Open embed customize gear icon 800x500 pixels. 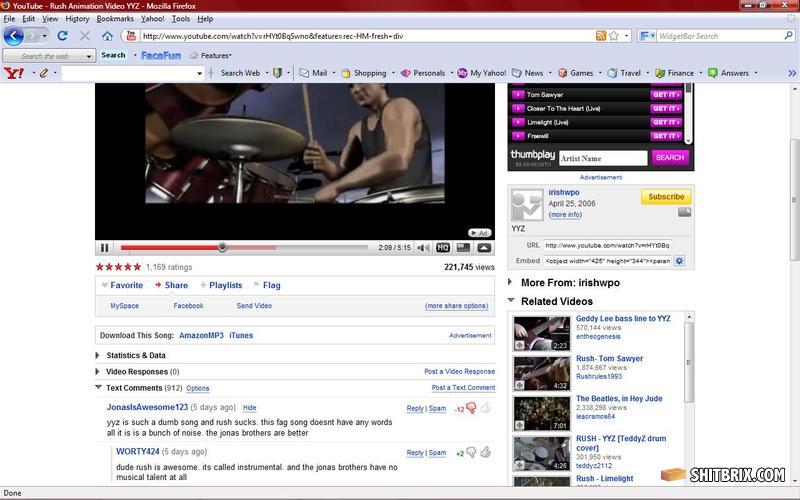[679, 261]
